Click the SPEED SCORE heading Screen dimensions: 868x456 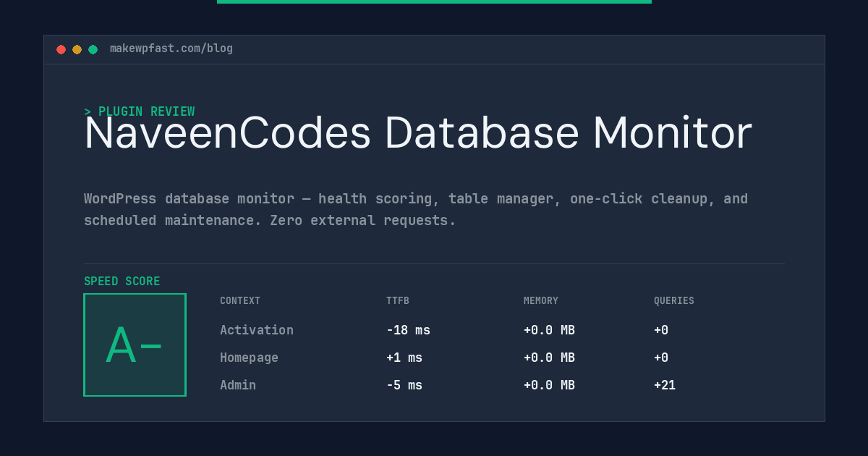tap(122, 282)
